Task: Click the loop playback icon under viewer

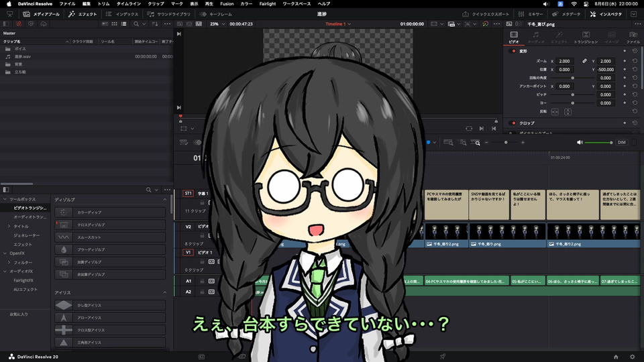Action: click(x=469, y=129)
